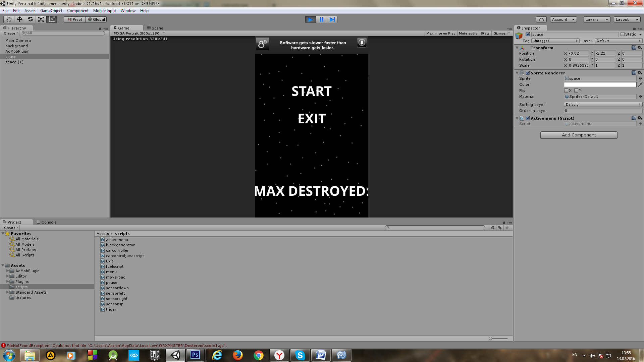Select the Rect transform tool

pos(52,19)
